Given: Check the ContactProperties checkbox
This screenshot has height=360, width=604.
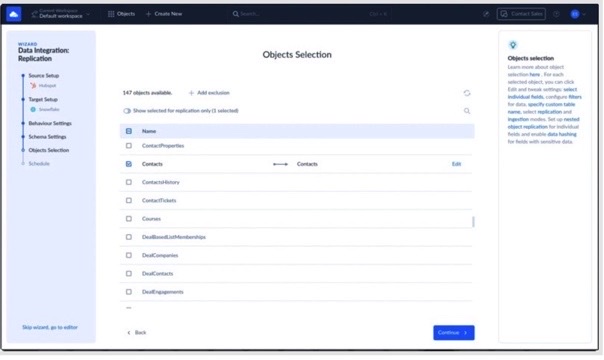Looking at the screenshot, I should (x=129, y=146).
